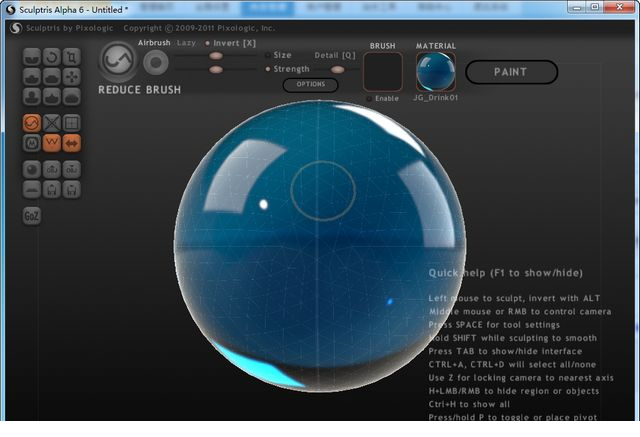Click the 'Sculptris Alpha 6 - Untitled' window title

tap(73, 9)
